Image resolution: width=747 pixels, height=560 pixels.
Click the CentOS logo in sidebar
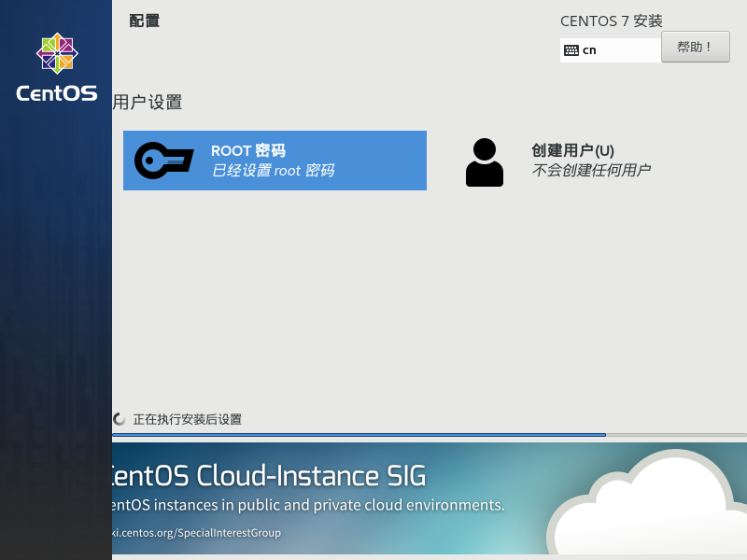[x=57, y=53]
